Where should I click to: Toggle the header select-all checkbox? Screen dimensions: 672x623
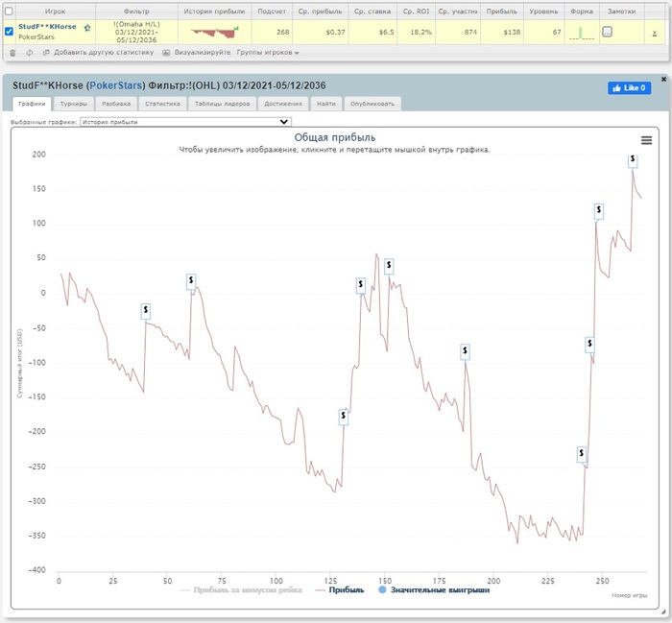tap(9, 12)
